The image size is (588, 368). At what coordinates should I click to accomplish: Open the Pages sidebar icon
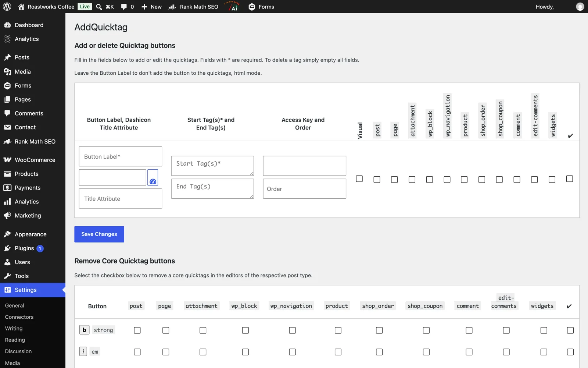click(7, 99)
